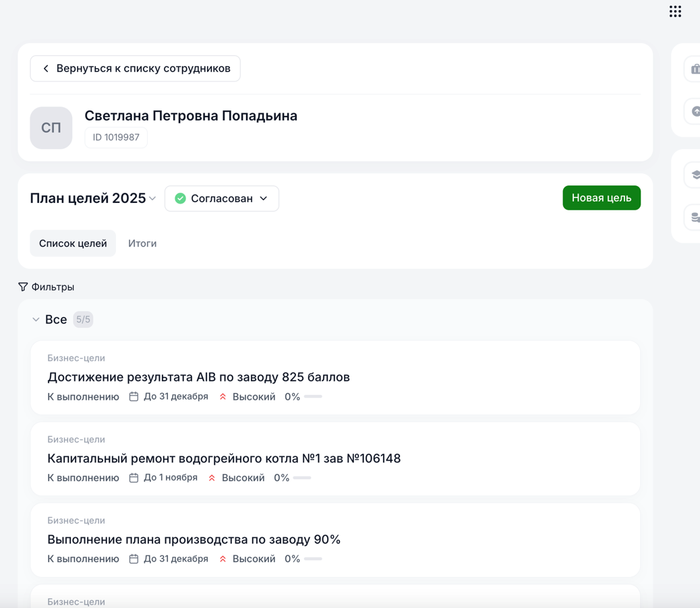
Task: Go back via Вернуться к списку сотрудников
Action: [135, 69]
